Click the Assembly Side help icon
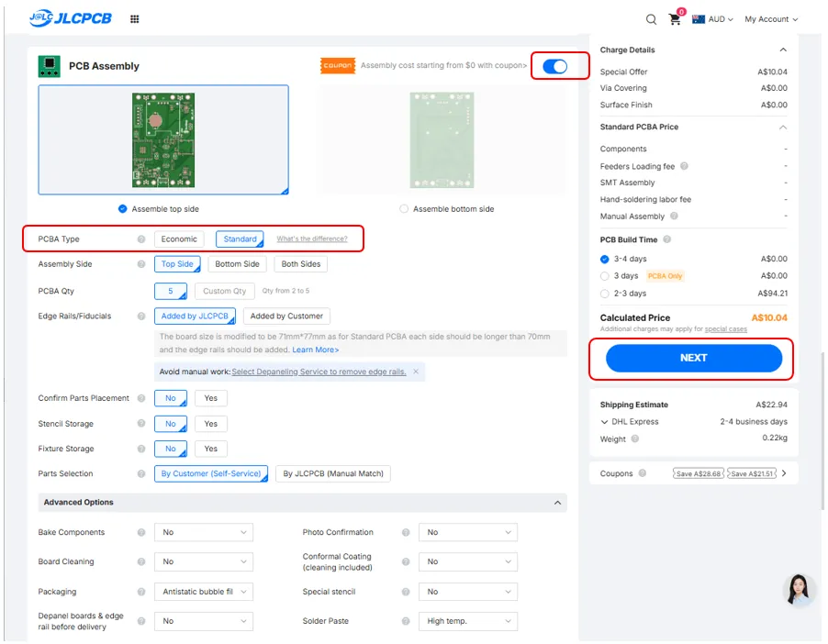828x644 pixels. pyautogui.click(x=141, y=264)
